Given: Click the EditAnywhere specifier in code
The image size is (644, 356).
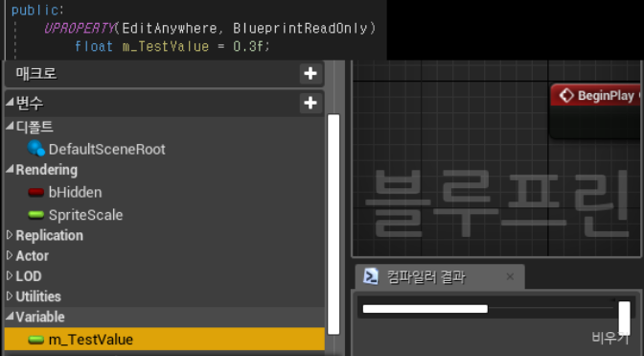Looking at the screenshot, I should point(170,28).
